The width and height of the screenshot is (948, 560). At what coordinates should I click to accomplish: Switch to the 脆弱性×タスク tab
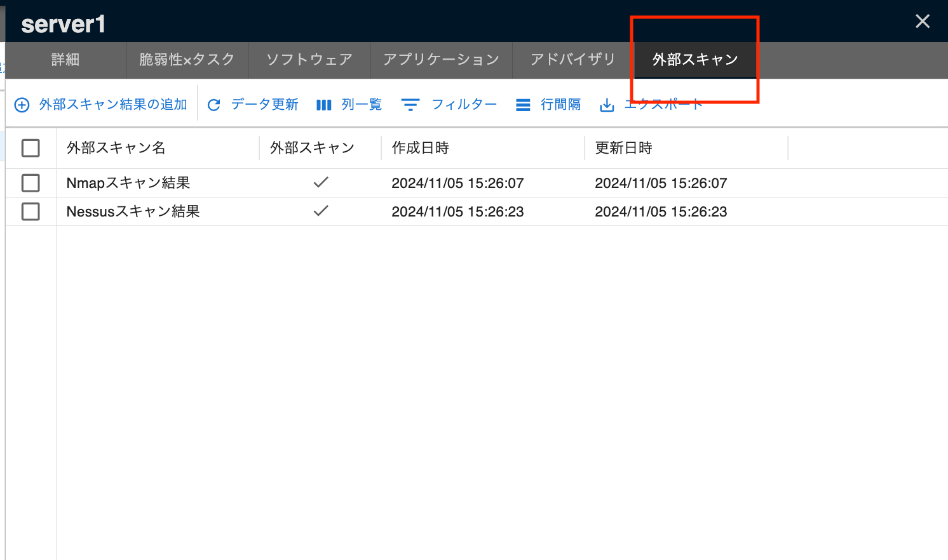(187, 59)
